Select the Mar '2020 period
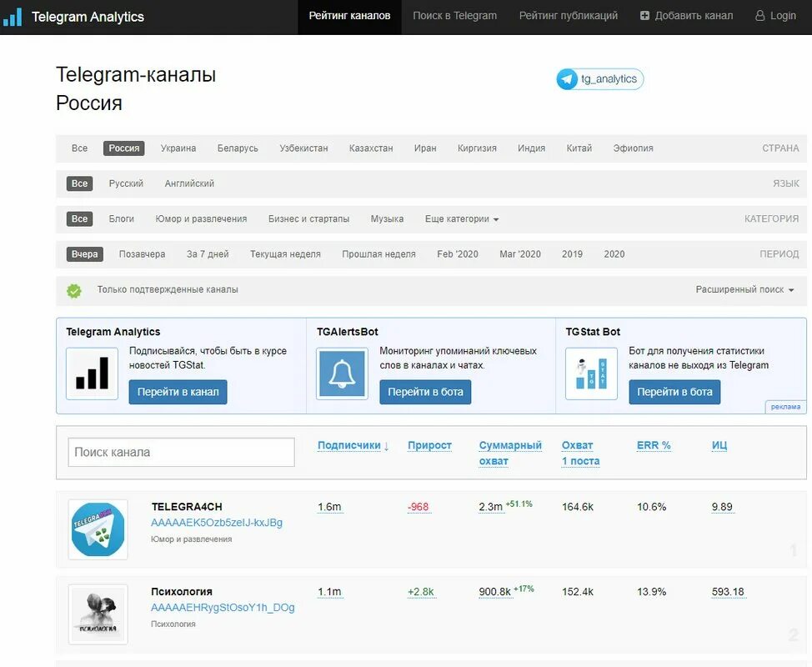 coord(520,253)
